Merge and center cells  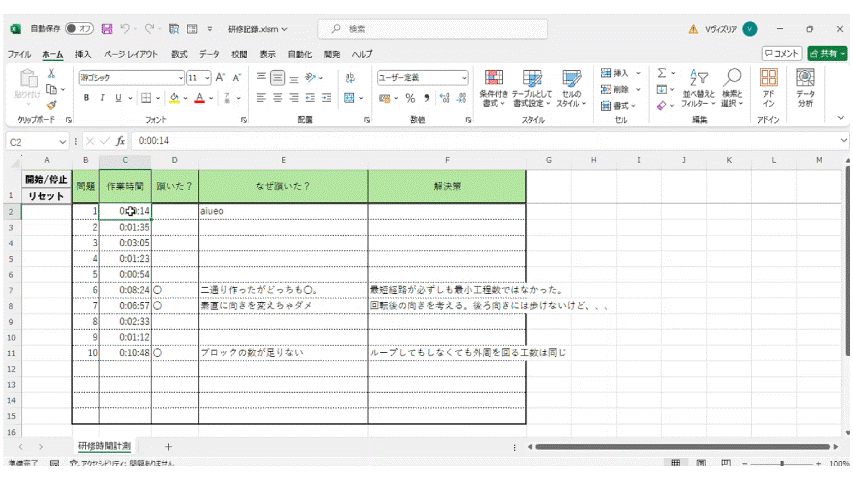(x=349, y=98)
